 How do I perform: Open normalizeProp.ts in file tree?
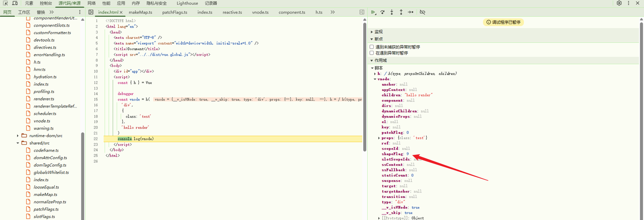click(x=49, y=201)
